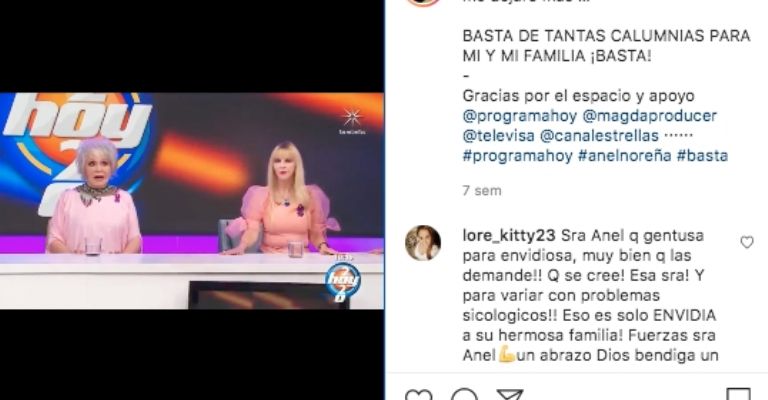Open the @programahoy mention
This screenshot has height=400, width=768.
tap(520, 116)
